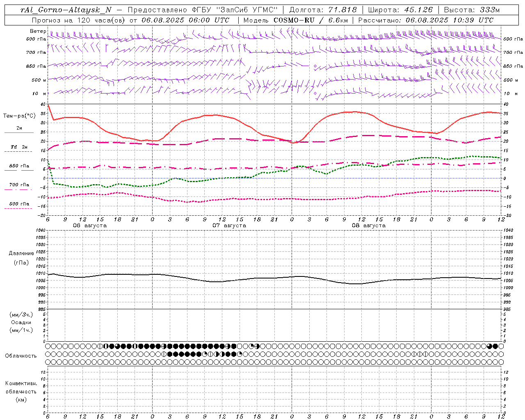Screen dimensions: 525x420
Task: Click the Td 2м legend entry
Action: click(x=19, y=147)
